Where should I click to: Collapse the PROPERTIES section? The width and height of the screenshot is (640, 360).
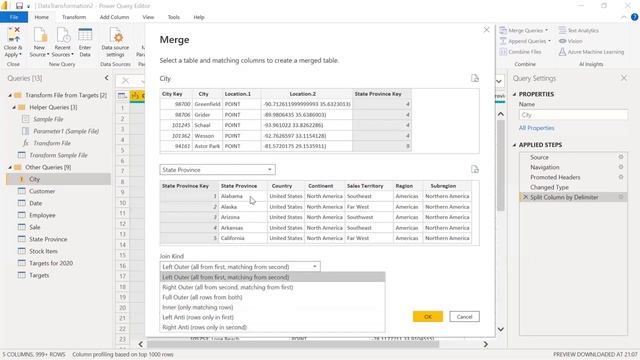click(x=514, y=94)
